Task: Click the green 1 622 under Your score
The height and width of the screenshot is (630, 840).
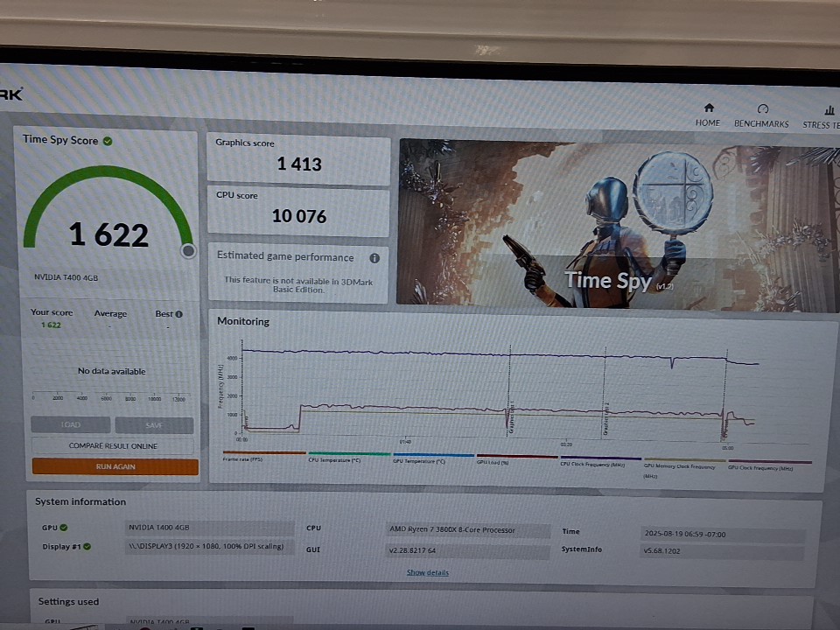Action: pyautogui.click(x=51, y=325)
